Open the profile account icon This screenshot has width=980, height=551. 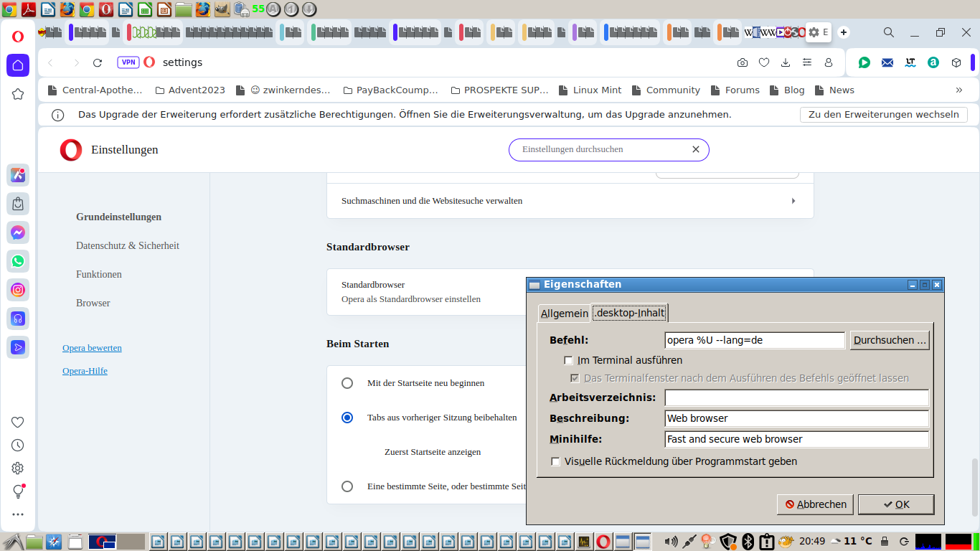(x=829, y=62)
